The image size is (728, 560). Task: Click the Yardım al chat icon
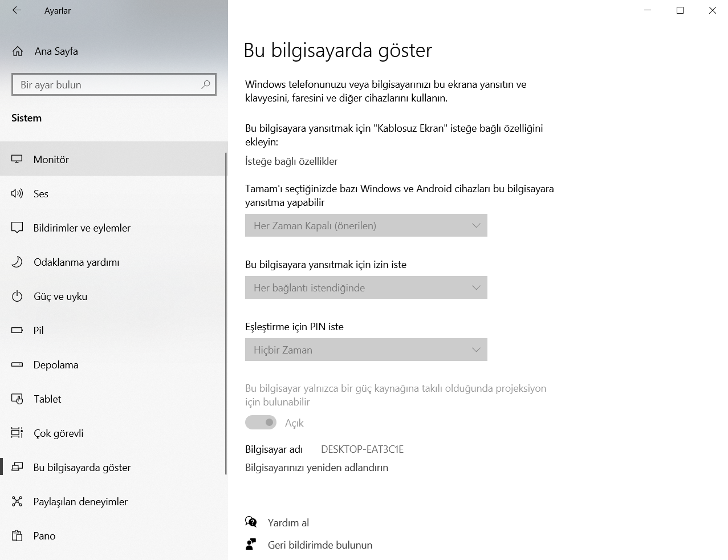coord(251,522)
